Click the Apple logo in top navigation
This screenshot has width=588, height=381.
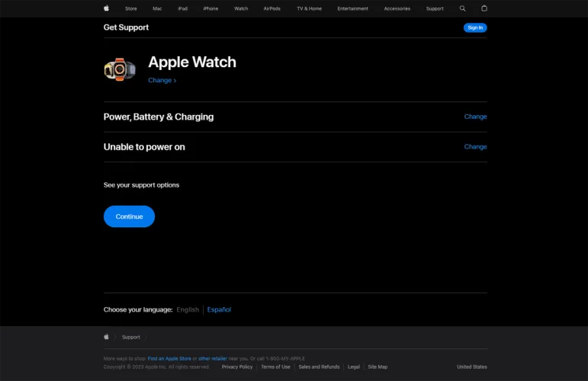pos(106,8)
